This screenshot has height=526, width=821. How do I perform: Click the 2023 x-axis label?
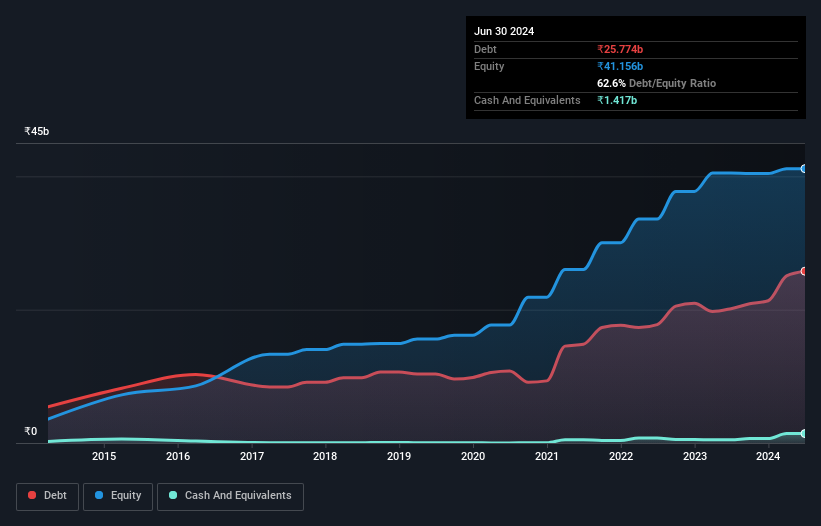click(x=695, y=456)
